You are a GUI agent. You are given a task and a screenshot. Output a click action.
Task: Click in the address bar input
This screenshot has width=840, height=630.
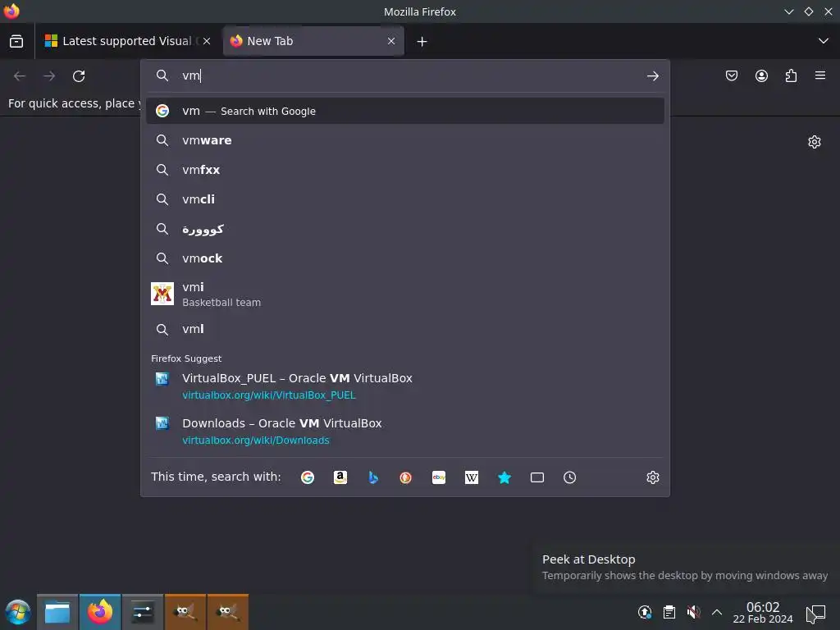pos(407,75)
